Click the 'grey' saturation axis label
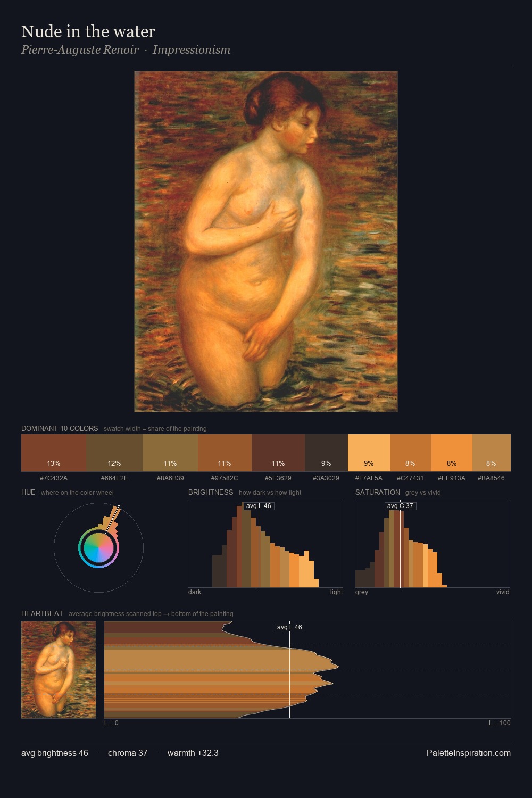The image size is (532, 798). pyautogui.click(x=362, y=592)
